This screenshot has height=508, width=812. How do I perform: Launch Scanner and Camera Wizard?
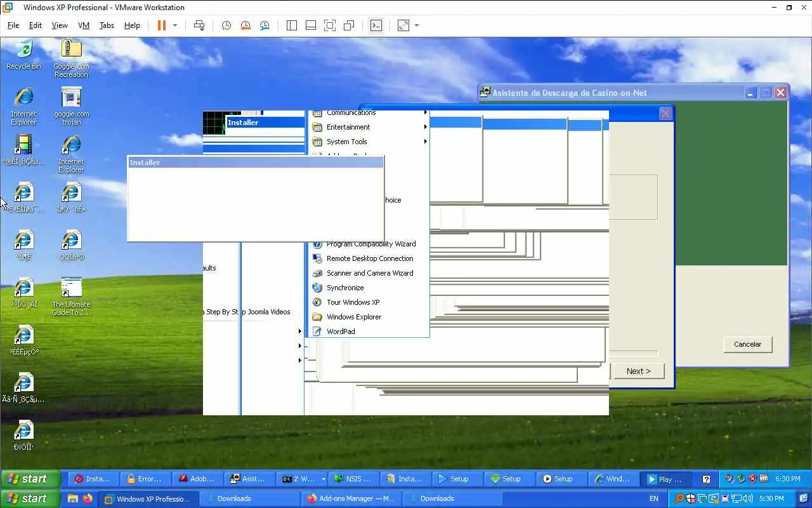tap(368, 273)
